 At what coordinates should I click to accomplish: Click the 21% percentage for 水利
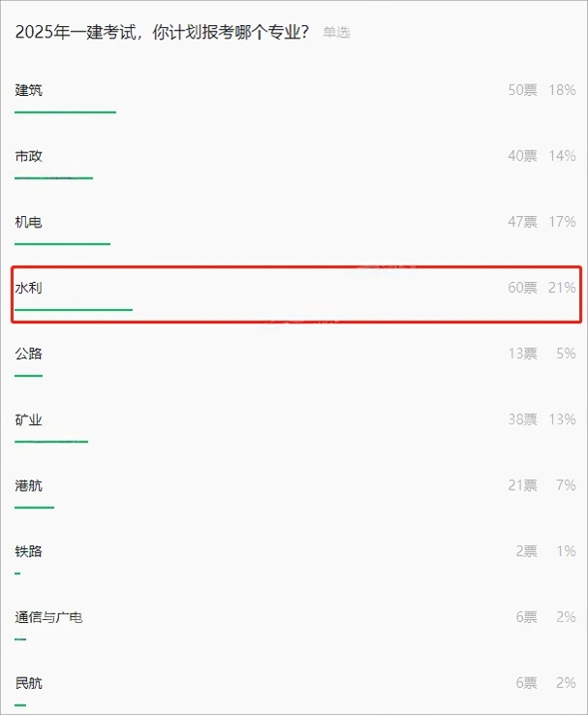pos(562,288)
